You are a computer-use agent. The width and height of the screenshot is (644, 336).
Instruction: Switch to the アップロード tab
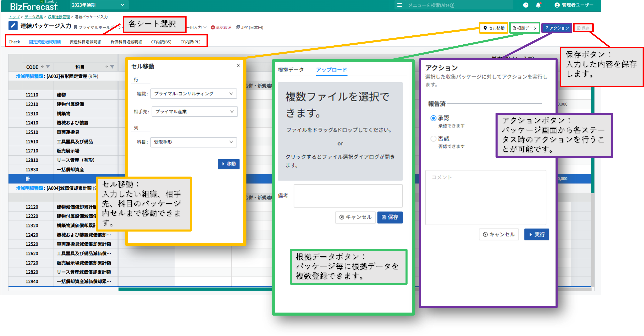(x=332, y=70)
